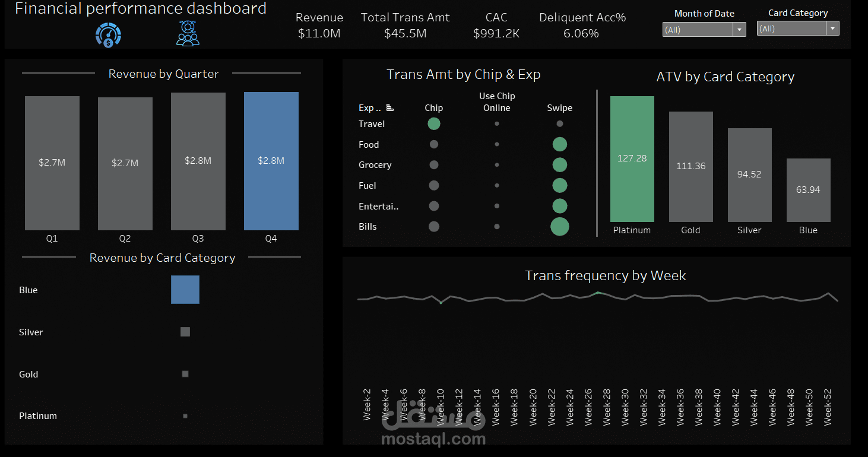Select the green Travel Chip circle

pos(433,123)
